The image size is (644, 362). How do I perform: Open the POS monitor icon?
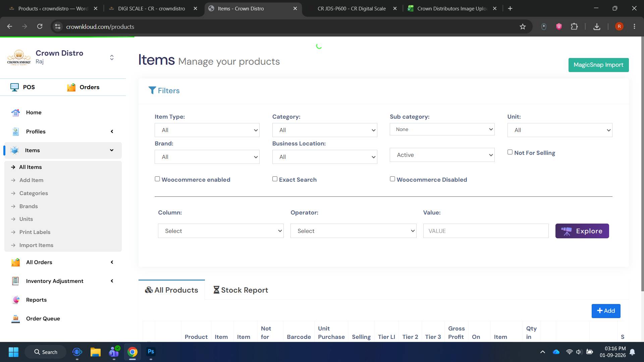[x=14, y=87]
